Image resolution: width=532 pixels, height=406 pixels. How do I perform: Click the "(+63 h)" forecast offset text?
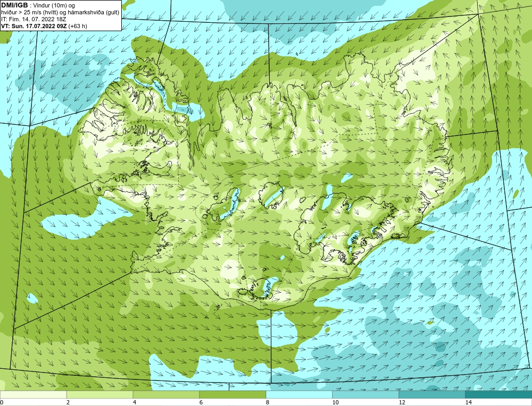78,26
